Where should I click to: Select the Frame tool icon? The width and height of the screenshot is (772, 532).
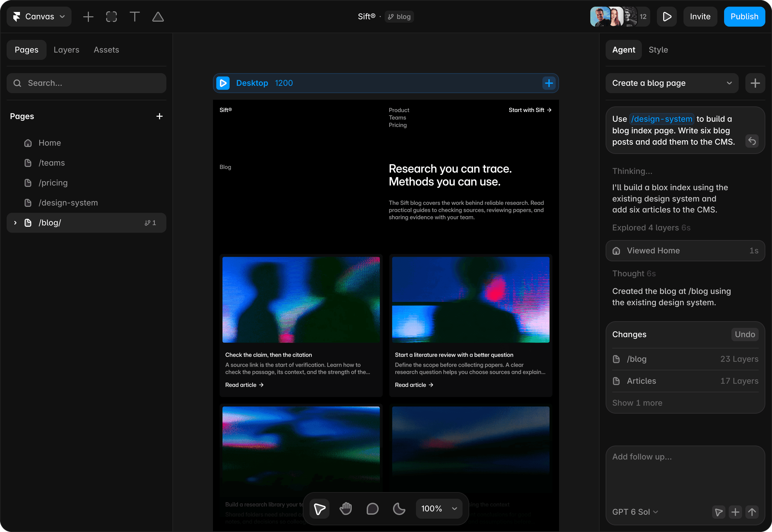tap(111, 17)
